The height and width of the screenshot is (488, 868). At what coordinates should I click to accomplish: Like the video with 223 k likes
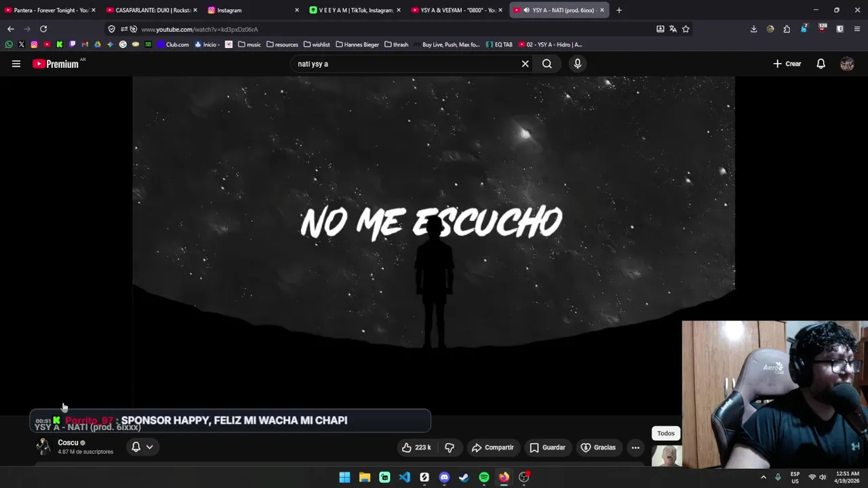(416, 447)
